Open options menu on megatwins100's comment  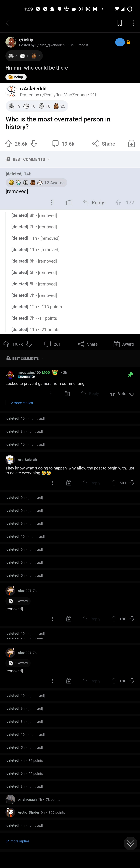point(51,394)
